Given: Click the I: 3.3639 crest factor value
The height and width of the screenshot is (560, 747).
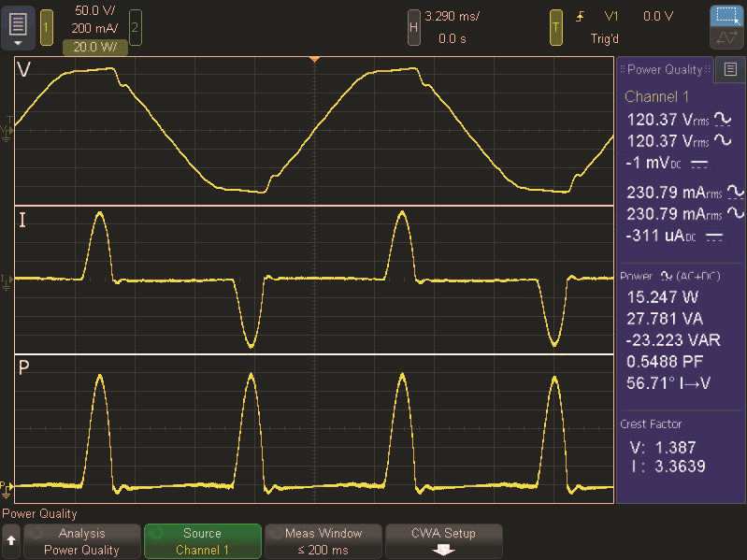Looking at the screenshot, I should (668, 467).
